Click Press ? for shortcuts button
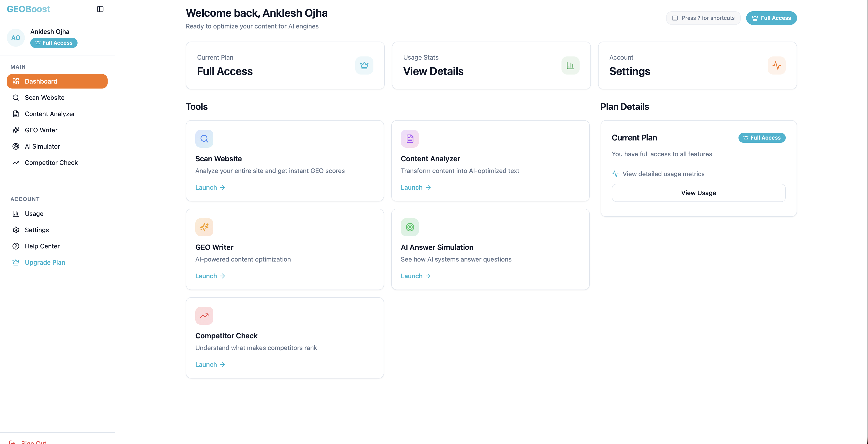Image resolution: width=868 pixels, height=444 pixels. tap(703, 18)
